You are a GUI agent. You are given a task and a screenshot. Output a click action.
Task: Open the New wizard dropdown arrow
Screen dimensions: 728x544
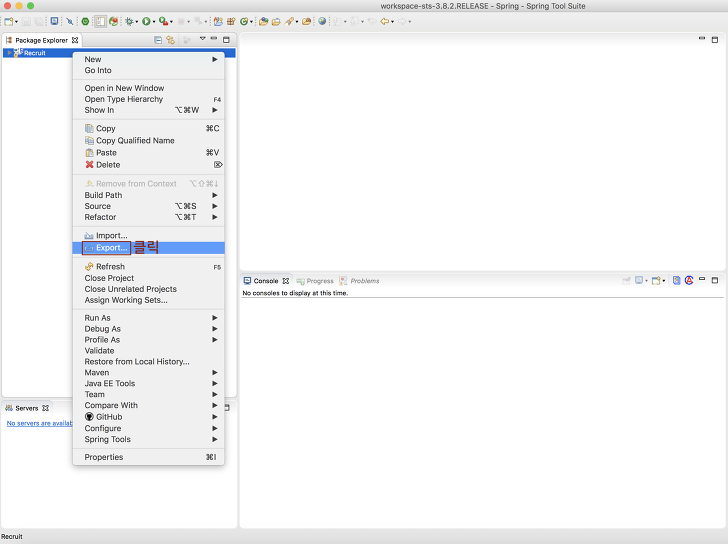point(16,22)
